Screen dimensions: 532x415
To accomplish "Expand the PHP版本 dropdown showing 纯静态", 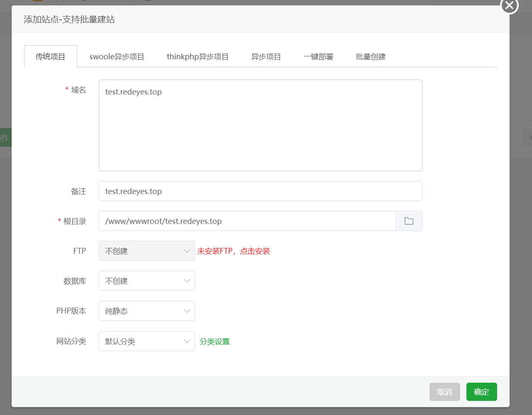I will [146, 311].
